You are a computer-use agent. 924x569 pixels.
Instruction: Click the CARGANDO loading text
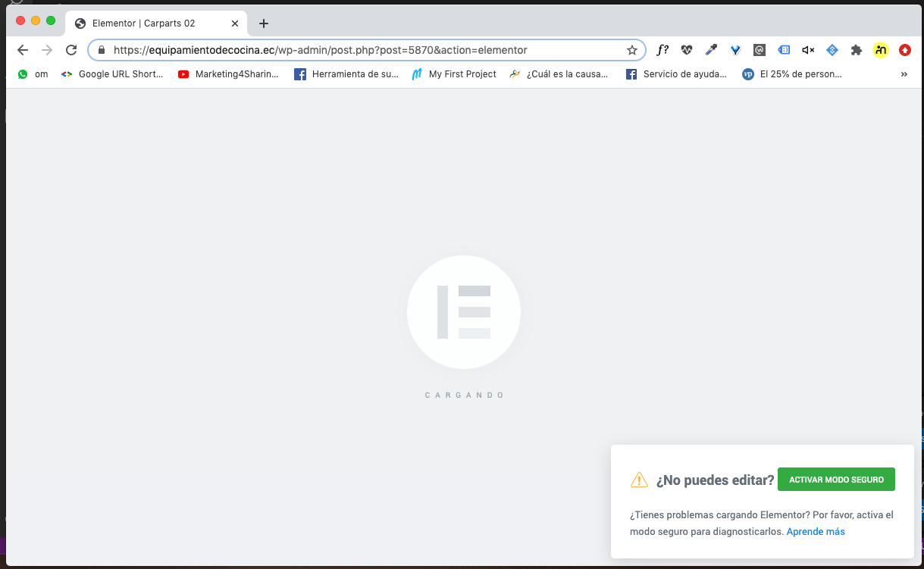[464, 395]
